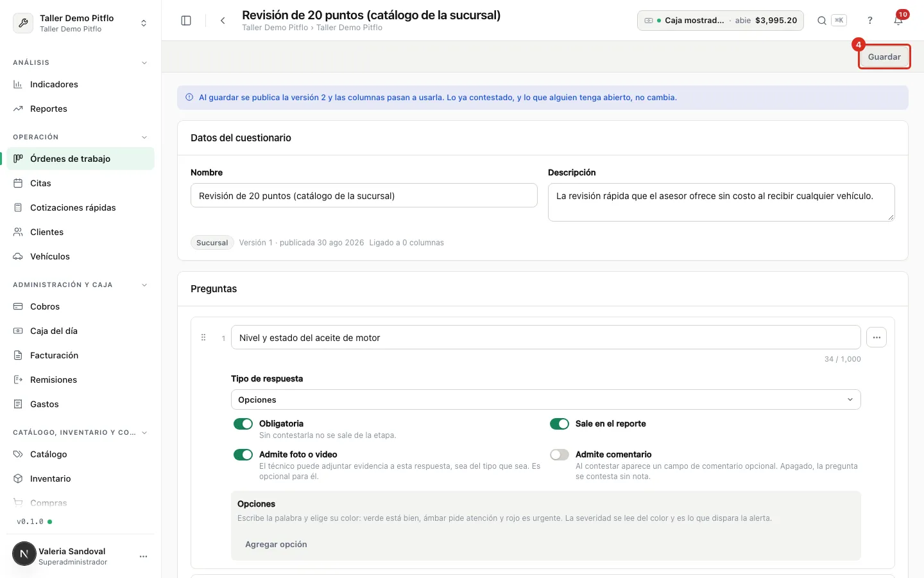
Task: Collapse the Operación sidebar section
Action: click(x=144, y=137)
